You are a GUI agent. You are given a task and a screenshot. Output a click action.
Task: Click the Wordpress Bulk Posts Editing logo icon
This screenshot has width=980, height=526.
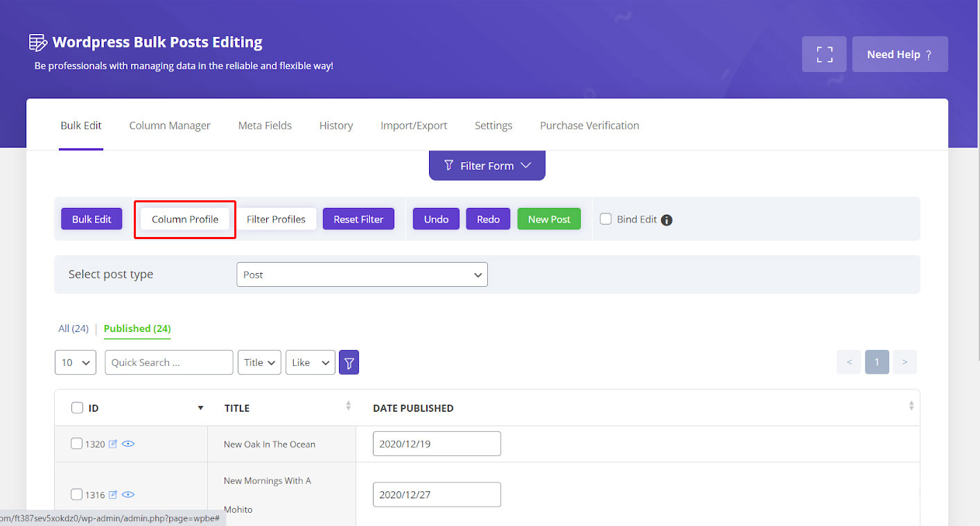click(37, 42)
